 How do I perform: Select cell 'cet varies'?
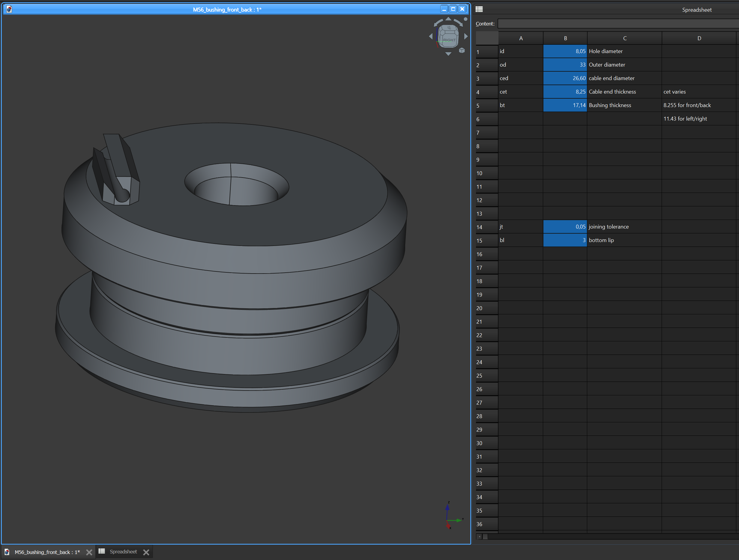coord(699,92)
